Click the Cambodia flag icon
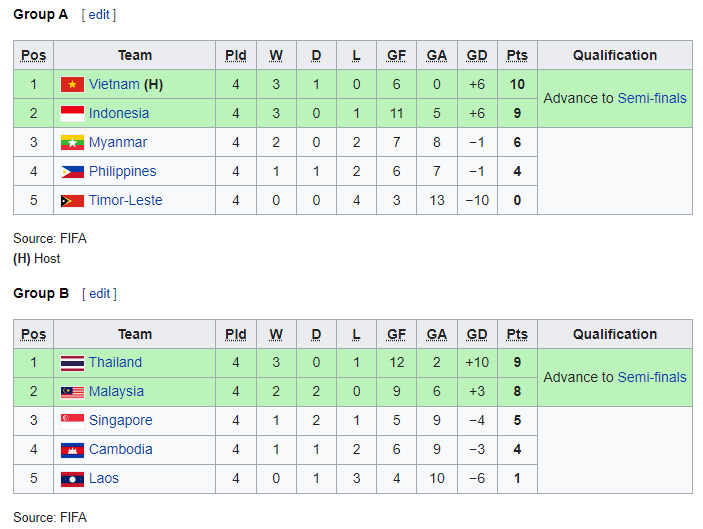The image size is (703, 529). (72, 450)
